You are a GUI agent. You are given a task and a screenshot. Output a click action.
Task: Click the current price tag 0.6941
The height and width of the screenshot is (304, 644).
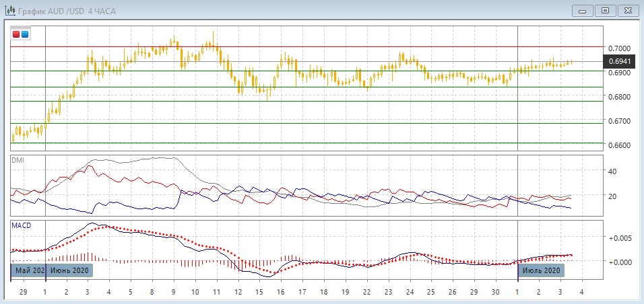[x=620, y=61]
